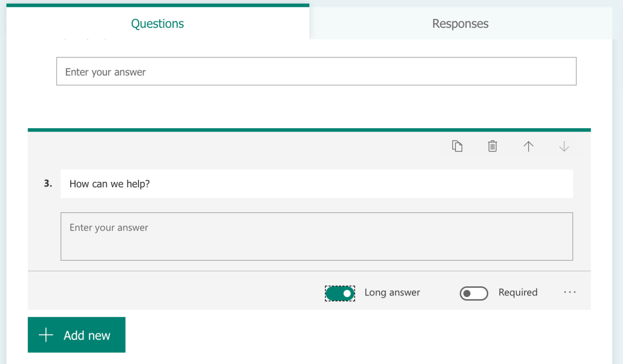Copy question 3 using the duplicate icon
The height and width of the screenshot is (364, 623).
tap(457, 146)
